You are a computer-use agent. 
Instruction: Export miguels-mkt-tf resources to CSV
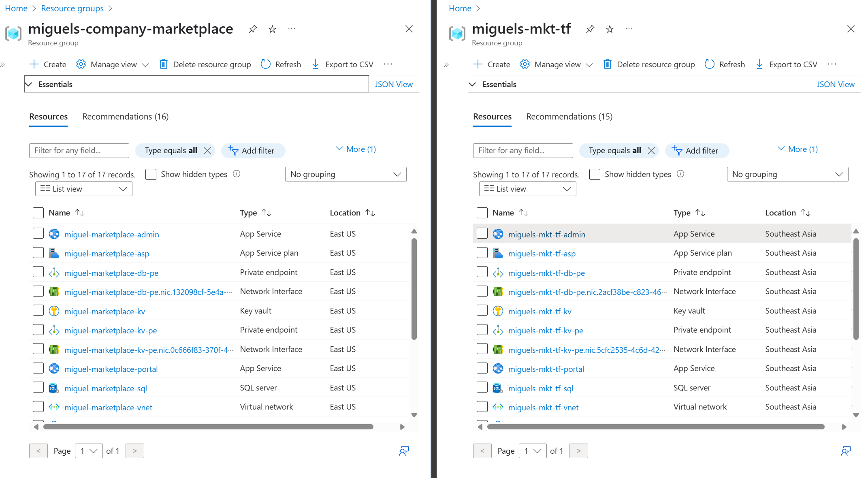tap(786, 64)
